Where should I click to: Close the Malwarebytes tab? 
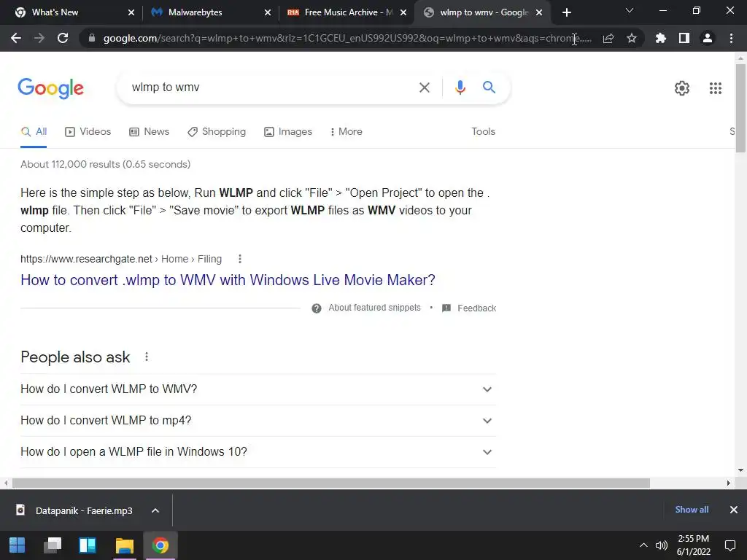268,12
